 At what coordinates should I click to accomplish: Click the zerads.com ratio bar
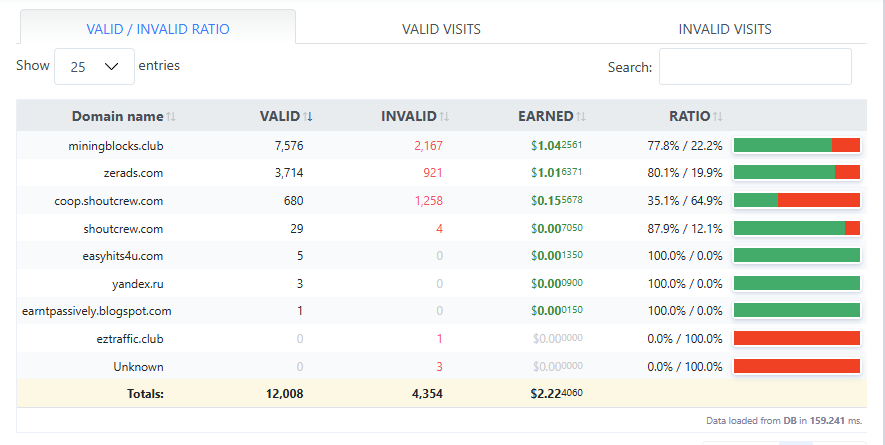pos(796,172)
